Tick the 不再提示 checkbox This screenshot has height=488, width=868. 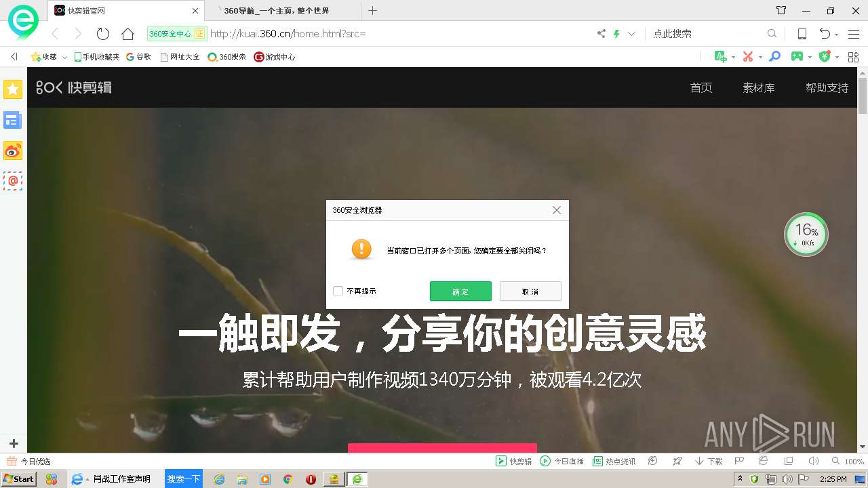point(338,291)
